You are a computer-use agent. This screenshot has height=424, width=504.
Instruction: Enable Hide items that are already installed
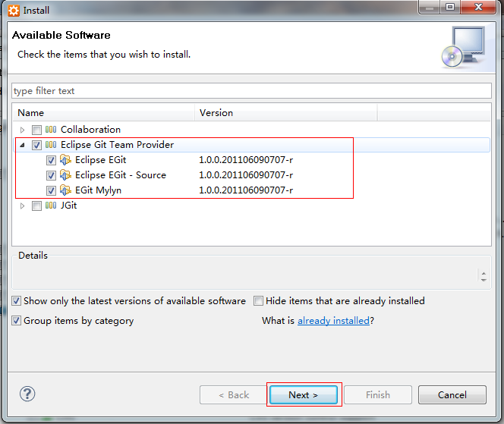(x=258, y=301)
